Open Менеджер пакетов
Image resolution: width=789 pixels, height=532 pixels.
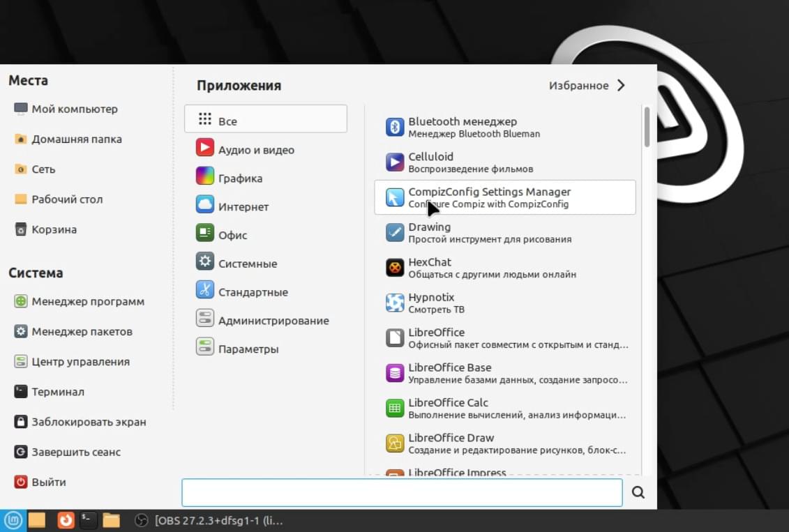(73, 332)
